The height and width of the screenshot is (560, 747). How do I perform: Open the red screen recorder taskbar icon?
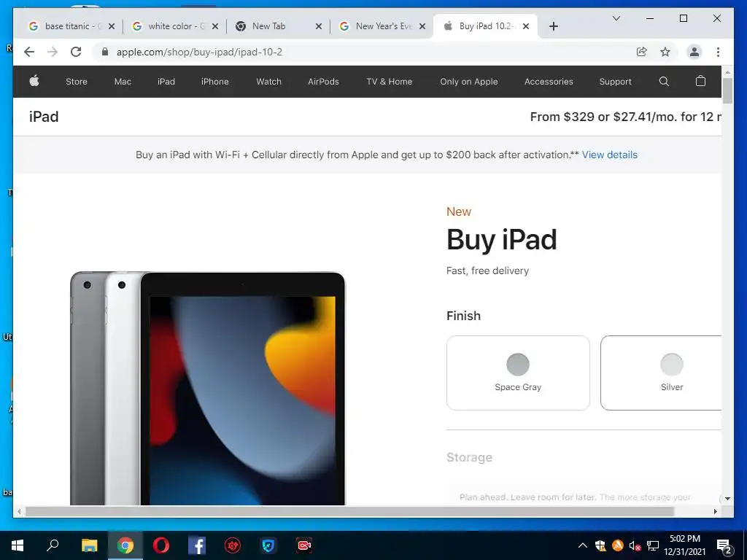coord(304,545)
